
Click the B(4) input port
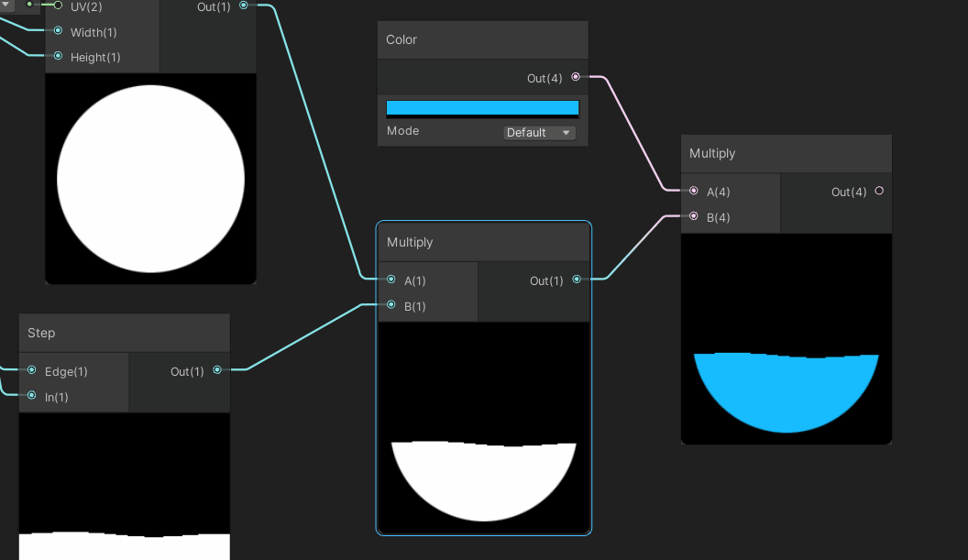pyautogui.click(x=694, y=216)
